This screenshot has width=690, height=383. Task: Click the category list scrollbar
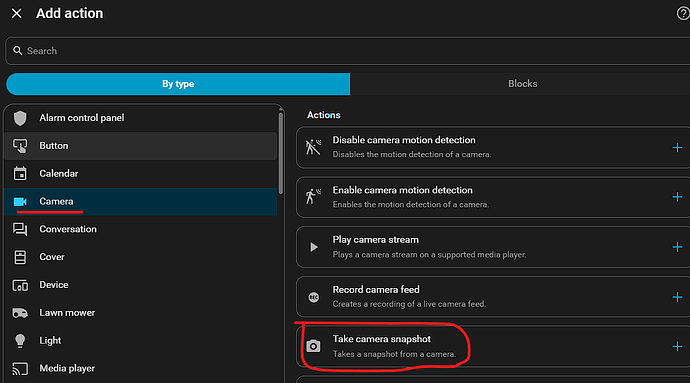(x=281, y=153)
